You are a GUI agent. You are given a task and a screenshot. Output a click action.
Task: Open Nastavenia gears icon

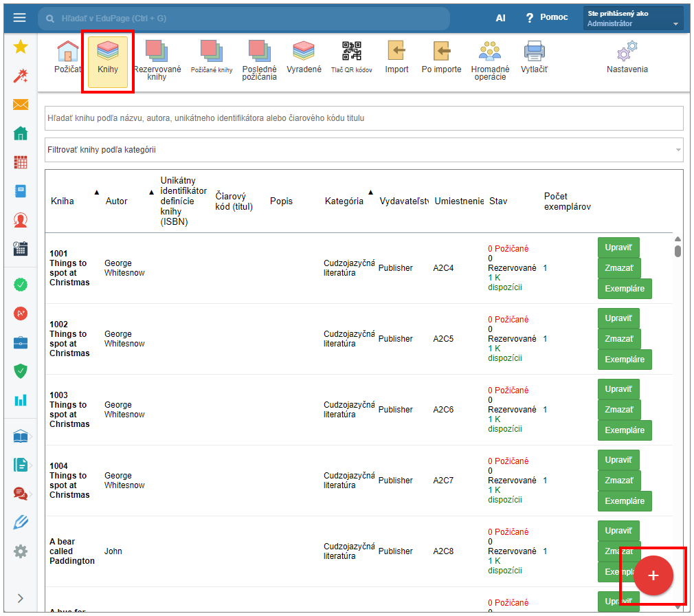tap(627, 57)
